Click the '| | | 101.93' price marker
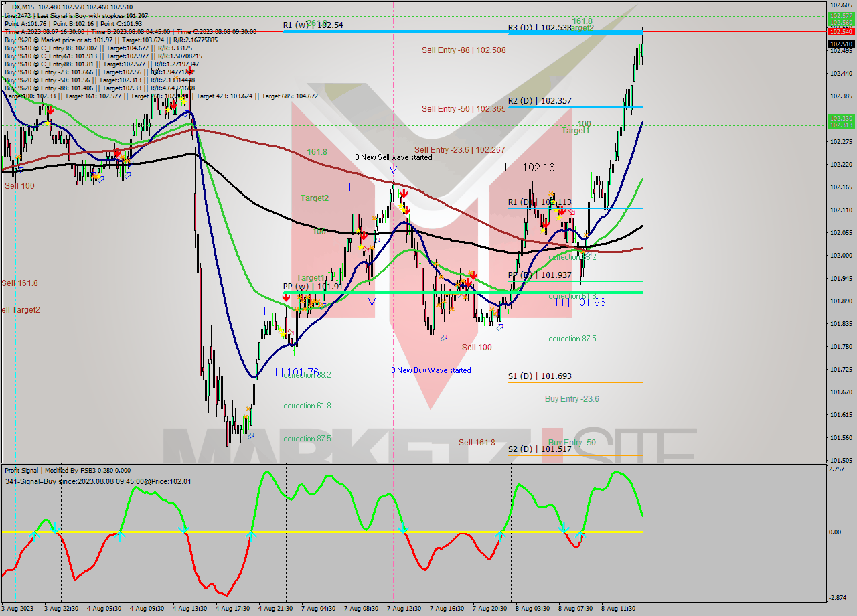Viewport: 857px width, 616px height. pos(580,303)
